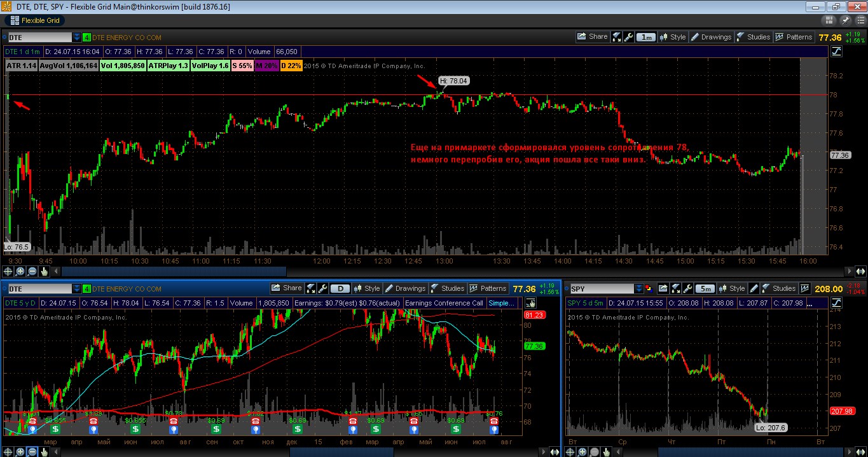
Task: Click the symbol field showing DTE in top chart
Action: 39,37
